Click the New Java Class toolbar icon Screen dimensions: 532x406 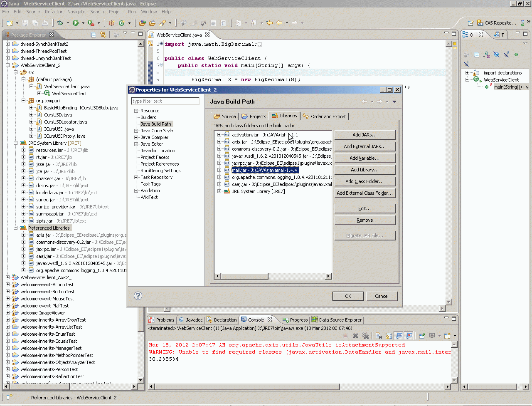(x=122, y=23)
